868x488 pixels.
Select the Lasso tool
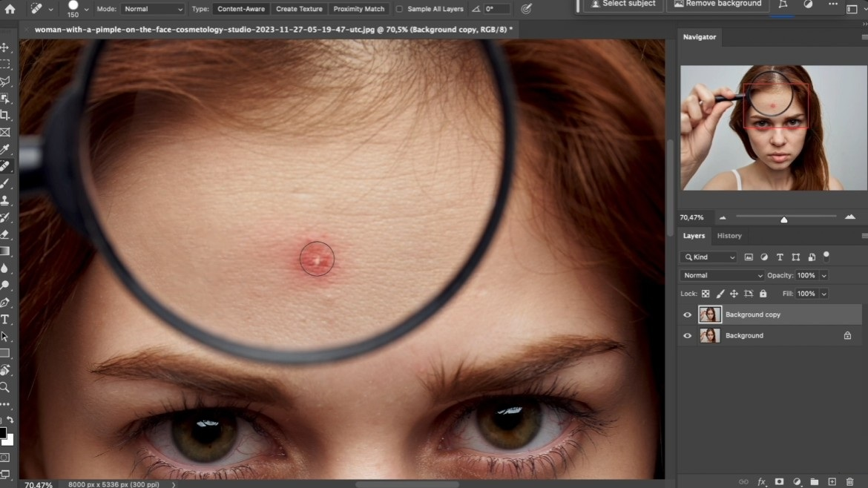[5, 82]
